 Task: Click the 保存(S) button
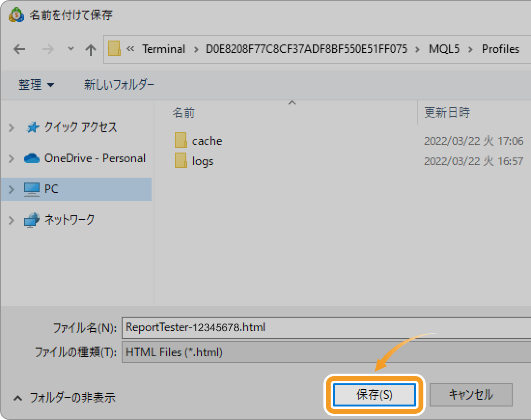375,394
